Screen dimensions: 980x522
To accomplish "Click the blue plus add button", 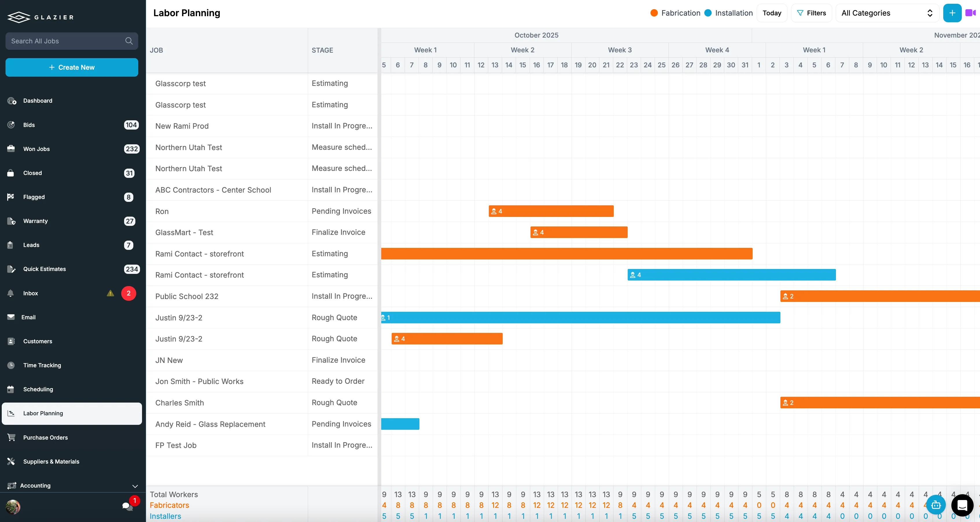I will (x=952, y=13).
